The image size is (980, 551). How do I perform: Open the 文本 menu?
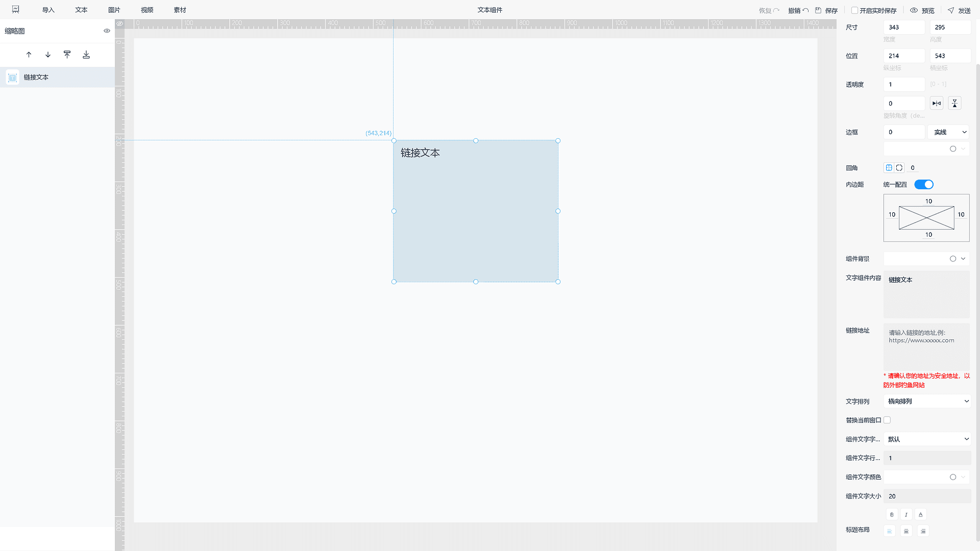[x=81, y=10]
